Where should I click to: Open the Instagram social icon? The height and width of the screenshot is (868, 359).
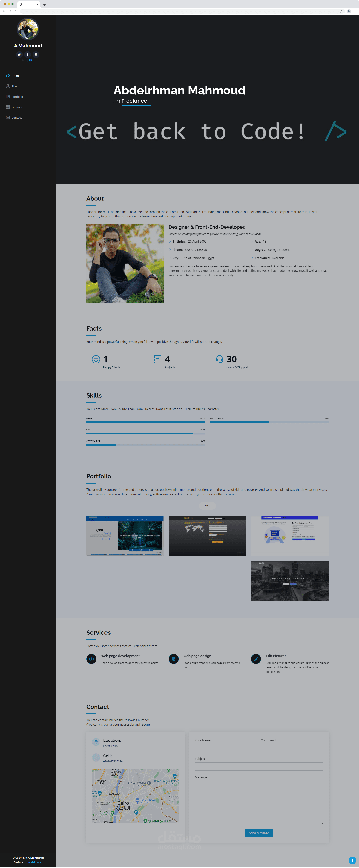click(36, 55)
